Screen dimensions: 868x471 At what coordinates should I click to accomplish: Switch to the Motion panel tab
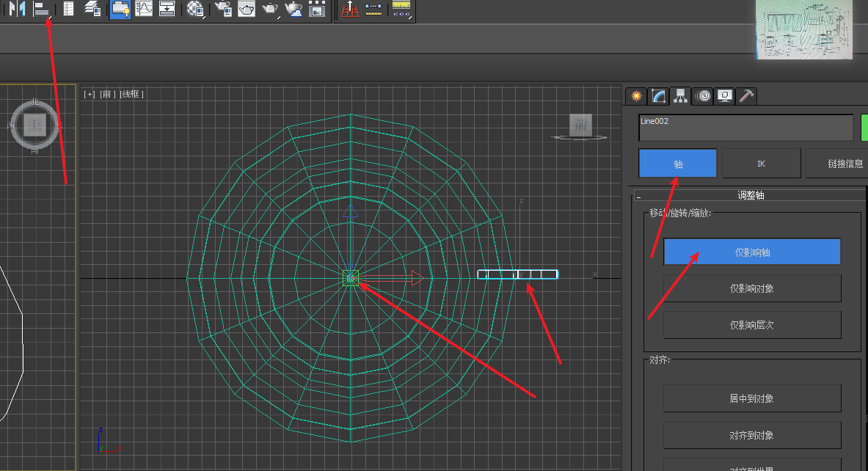point(704,96)
